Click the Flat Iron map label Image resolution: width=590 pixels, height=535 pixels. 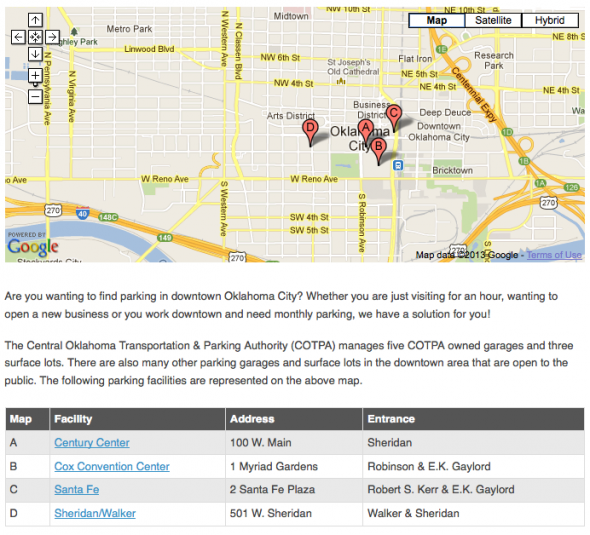click(x=415, y=59)
